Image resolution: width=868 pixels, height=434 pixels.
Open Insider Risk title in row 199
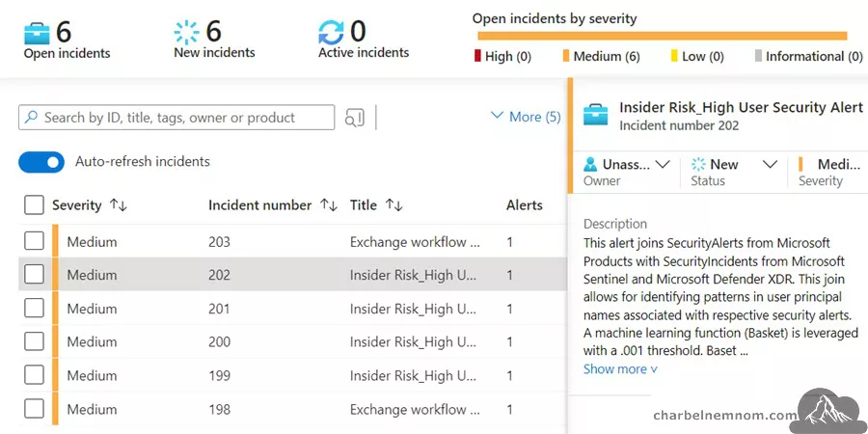[413, 376]
